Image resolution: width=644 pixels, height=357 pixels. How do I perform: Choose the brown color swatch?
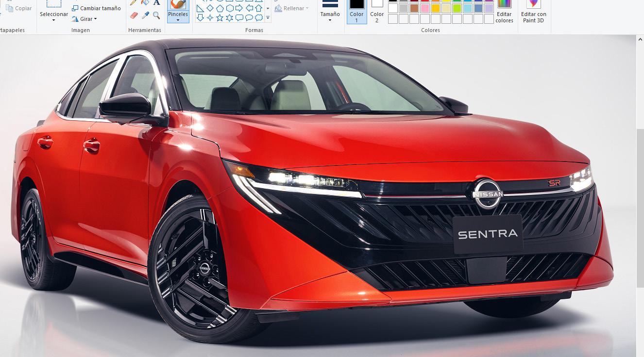414,8
